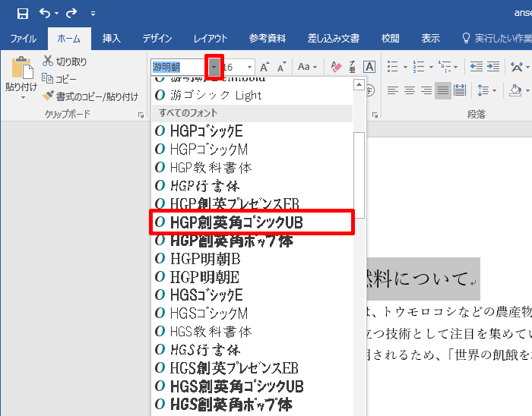Click 切り取り cut button

pos(65,61)
